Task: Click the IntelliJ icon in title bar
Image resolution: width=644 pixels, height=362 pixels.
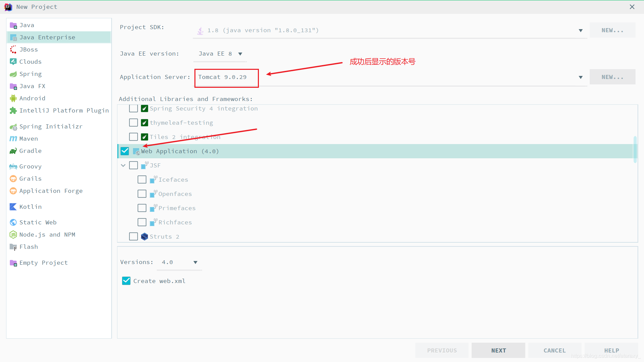Action: pos(8,7)
